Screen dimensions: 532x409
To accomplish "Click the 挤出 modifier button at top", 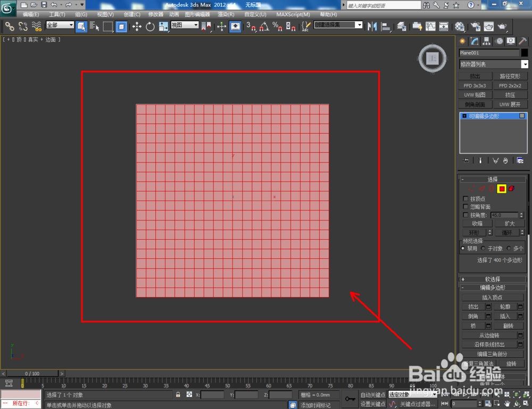I will (x=475, y=76).
